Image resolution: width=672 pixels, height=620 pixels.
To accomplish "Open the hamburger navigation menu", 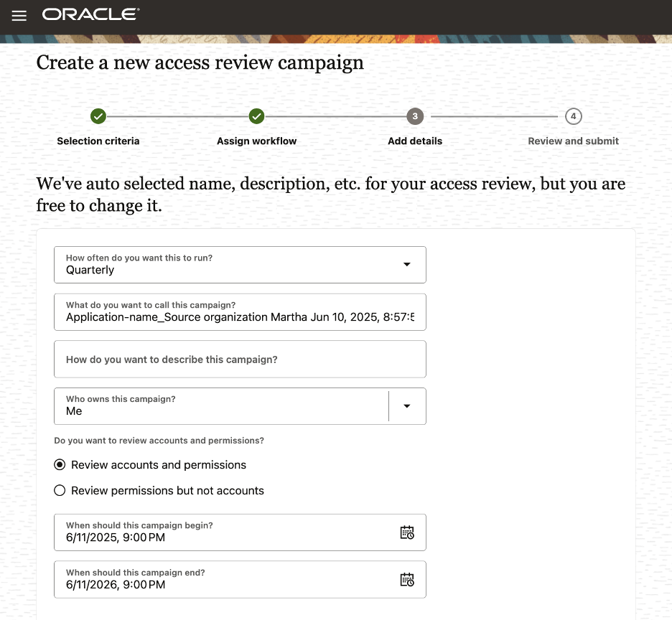I will click(x=19, y=15).
